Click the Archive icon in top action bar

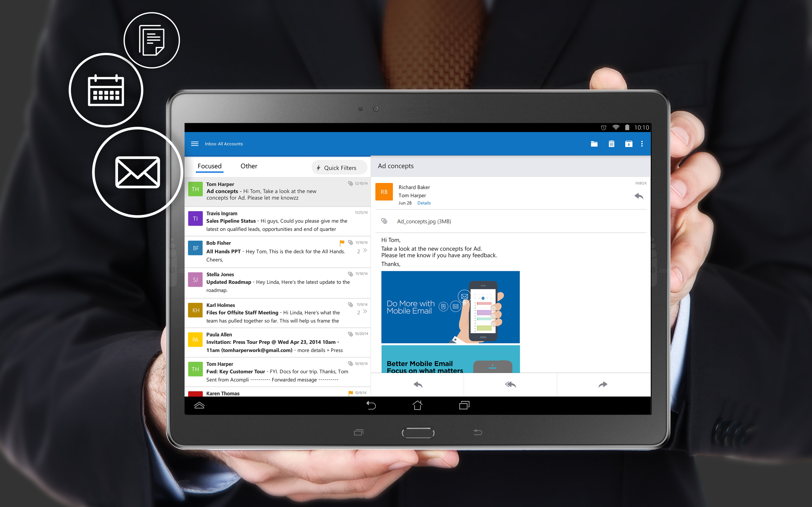tap(628, 144)
